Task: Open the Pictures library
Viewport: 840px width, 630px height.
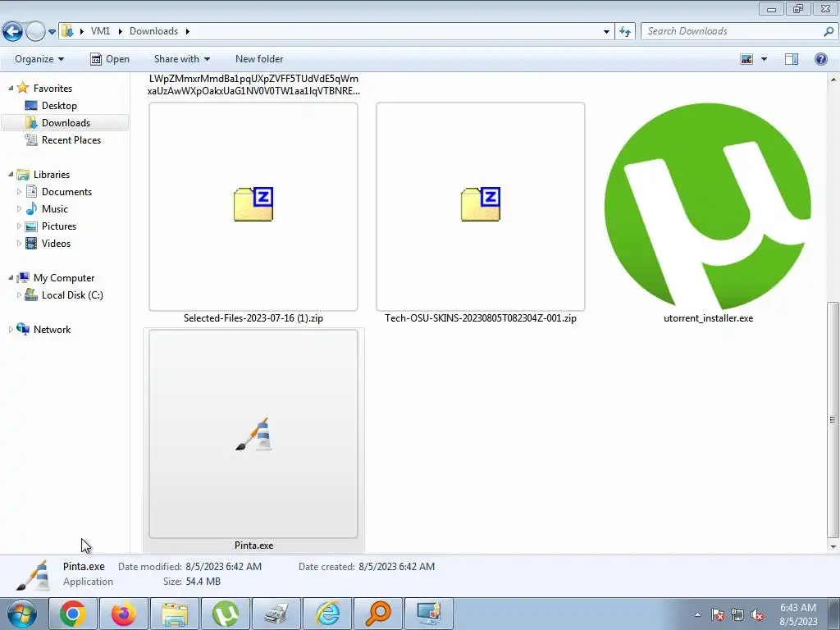Action: point(59,226)
